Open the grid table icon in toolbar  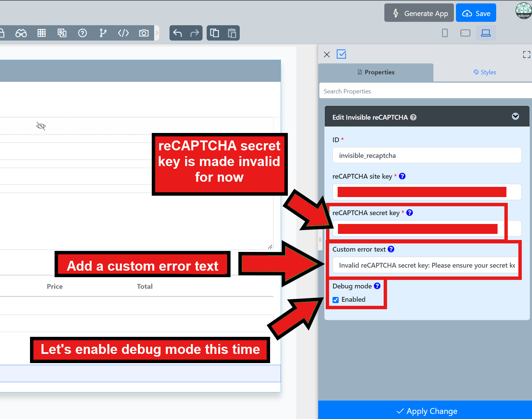point(42,33)
